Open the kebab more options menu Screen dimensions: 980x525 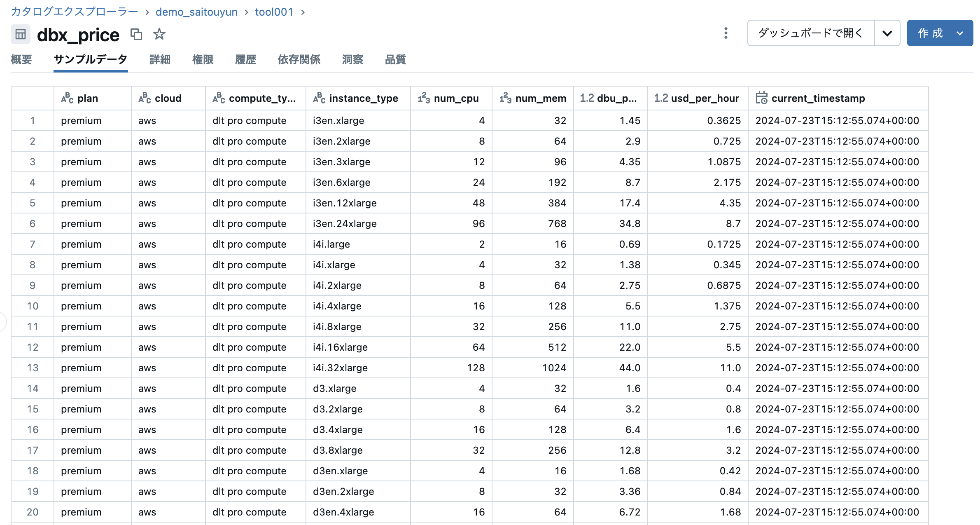726,33
